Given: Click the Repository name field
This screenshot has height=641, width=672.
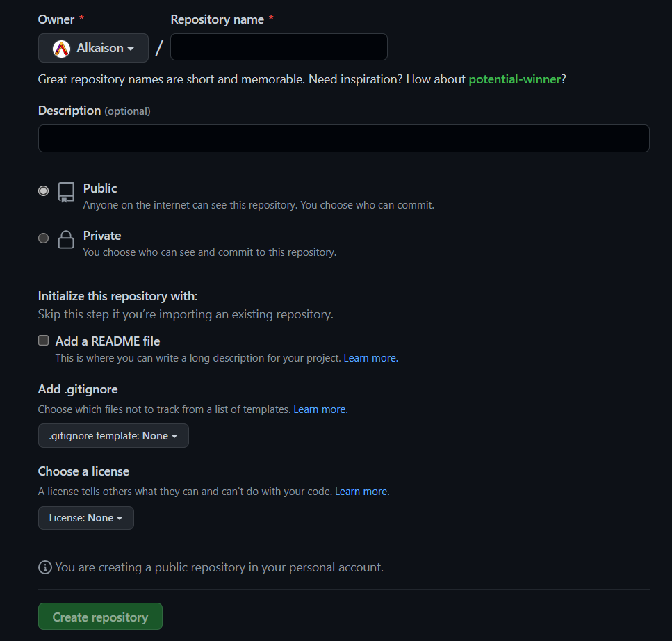Looking at the screenshot, I should 278,47.
